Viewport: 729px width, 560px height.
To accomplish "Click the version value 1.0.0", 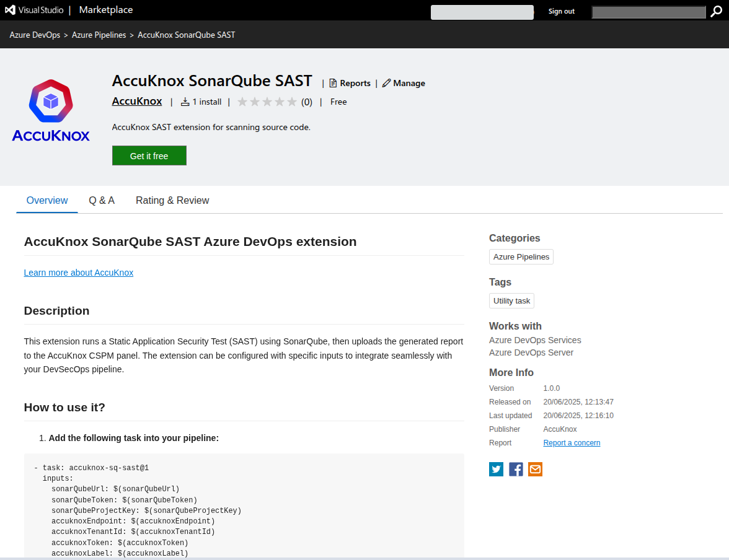I will (x=552, y=388).
